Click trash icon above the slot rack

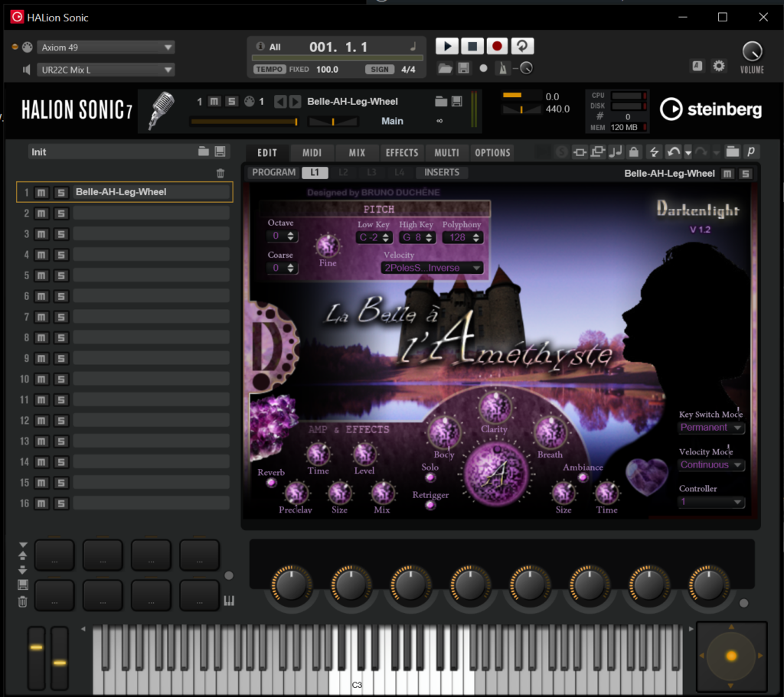(220, 174)
